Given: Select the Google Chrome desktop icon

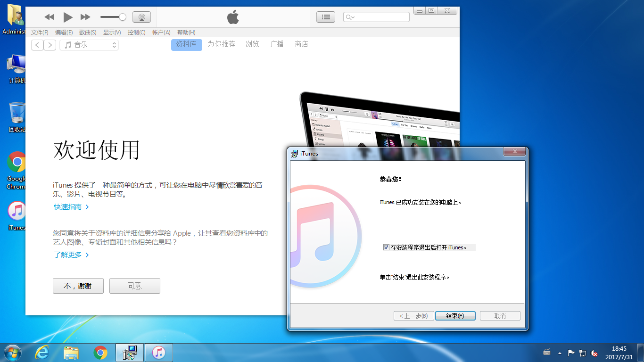Looking at the screenshot, I should click(17, 171).
